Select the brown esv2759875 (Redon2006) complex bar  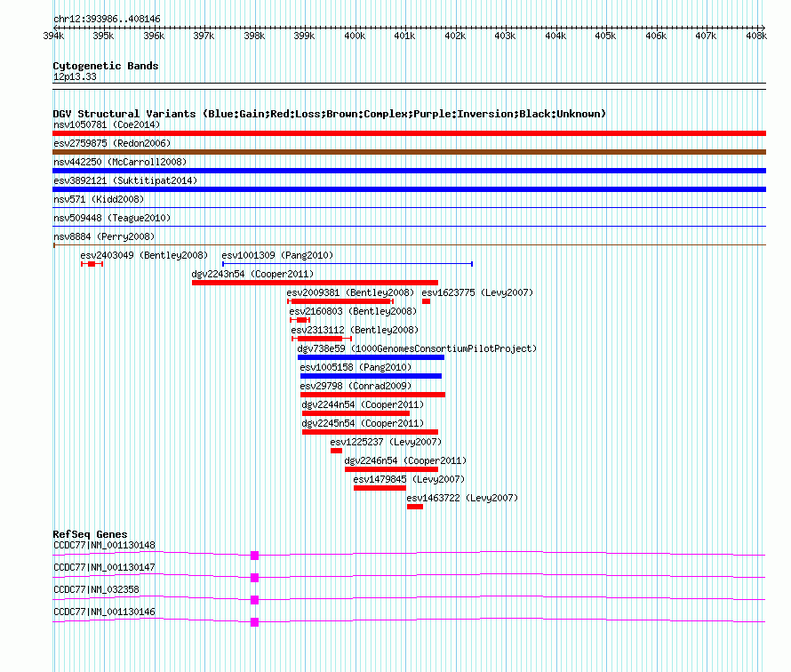[x=409, y=152]
